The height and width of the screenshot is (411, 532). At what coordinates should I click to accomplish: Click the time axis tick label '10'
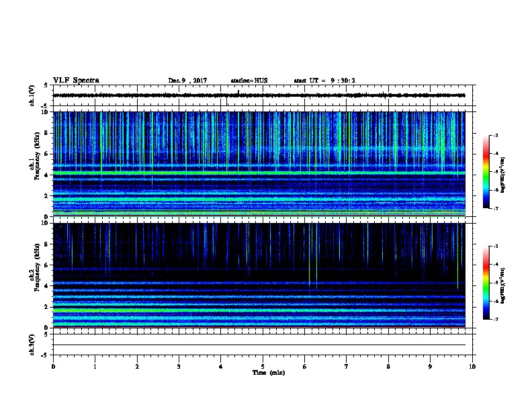pyautogui.click(x=472, y=366)
